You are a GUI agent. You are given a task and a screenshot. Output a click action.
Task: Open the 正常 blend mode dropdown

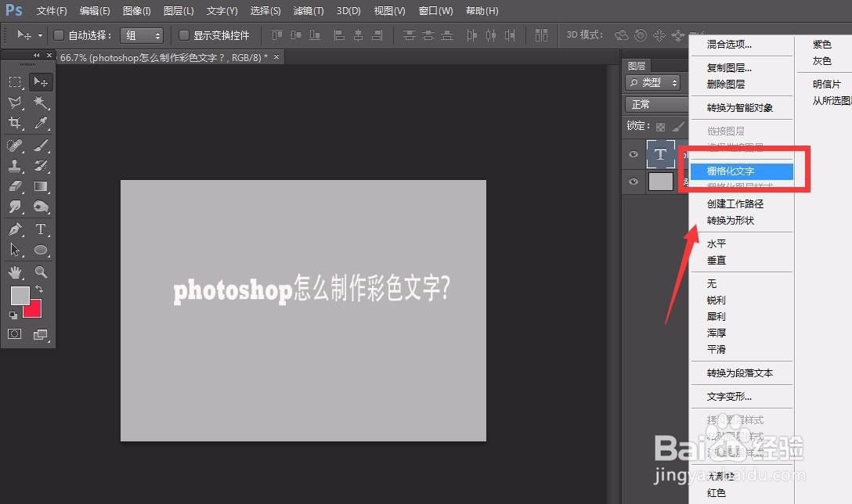[x=657, y=104]
